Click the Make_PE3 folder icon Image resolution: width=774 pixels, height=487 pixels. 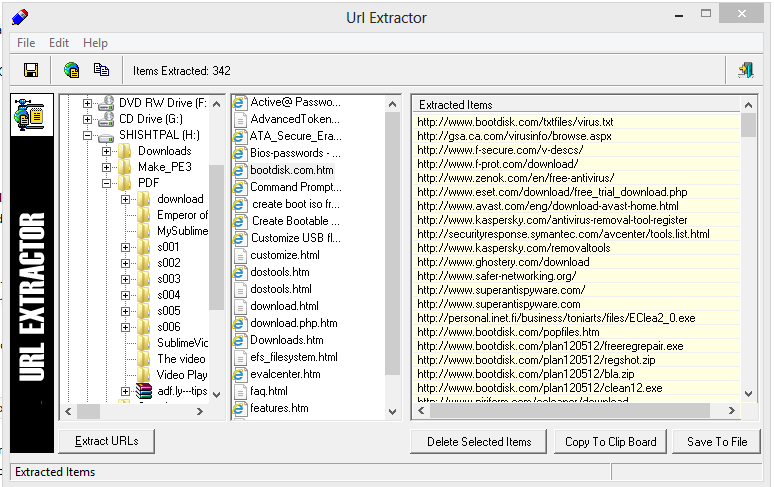pyautogui.click(x=125, y=167)
